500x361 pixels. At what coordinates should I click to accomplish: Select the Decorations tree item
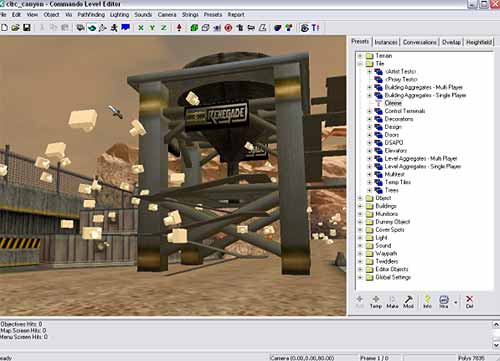[x=399, y=119]
